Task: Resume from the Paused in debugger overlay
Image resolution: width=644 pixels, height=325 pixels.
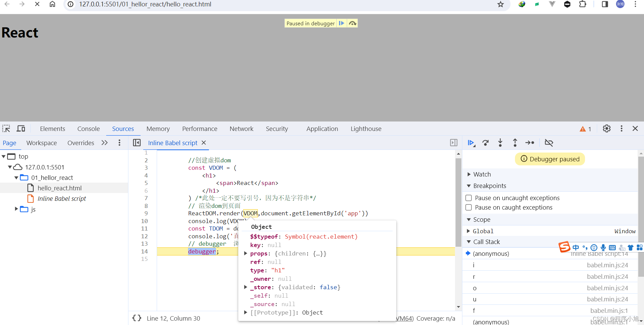Action: 341,23
